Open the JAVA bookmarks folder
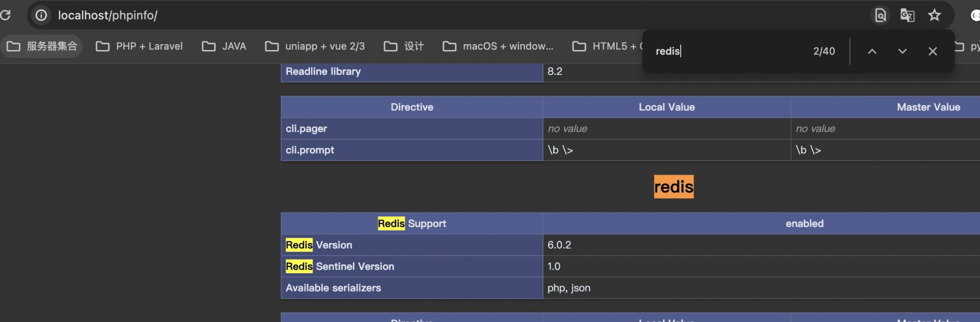This screenshot has width=980, height=322. (x=224, y=46)
